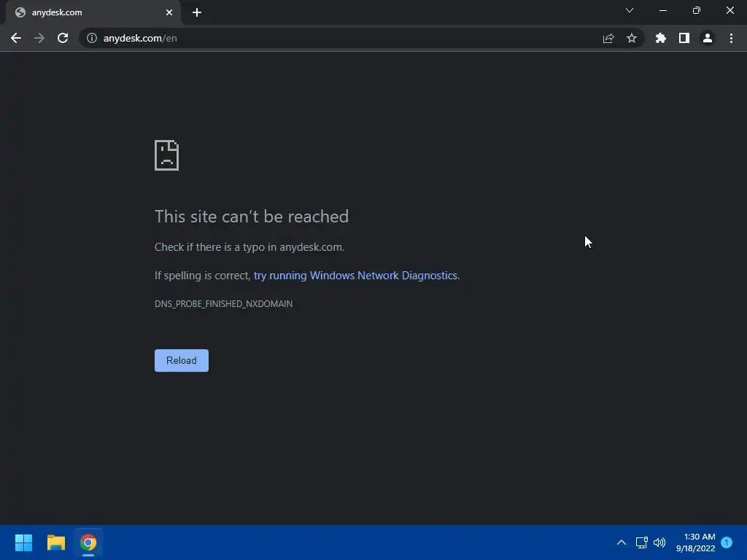This screenshot has width=747, height=560.
Task: Reload the page via toolbar refresh icon
Action: tap(63, 38)
